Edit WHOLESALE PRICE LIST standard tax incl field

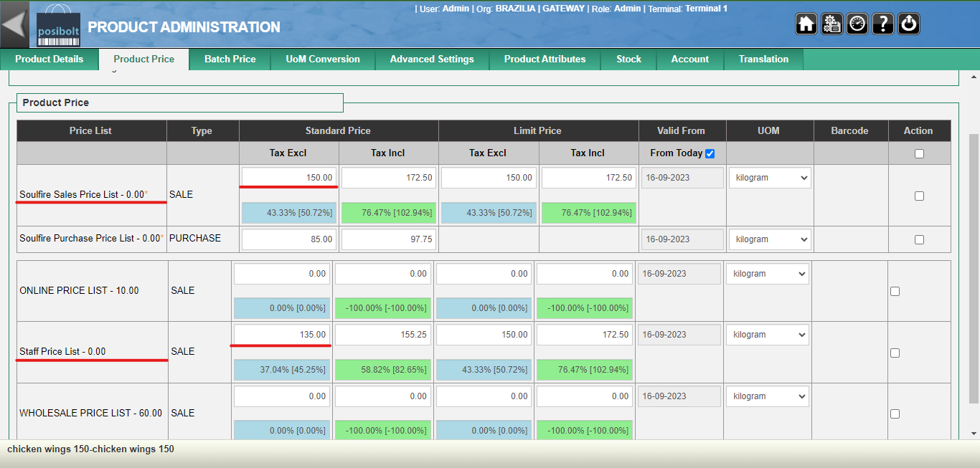(x=383, y=396)
